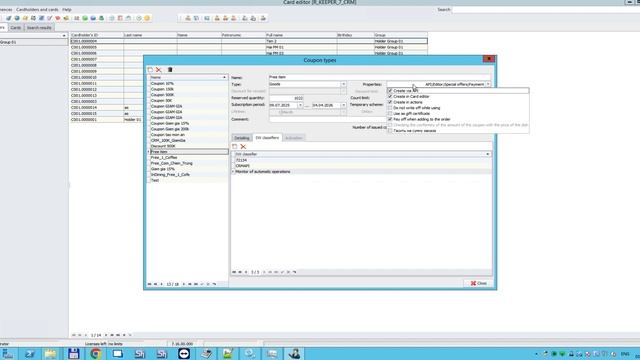Uncheck Pay off when adding to the order
Image resolution: width=640 pixels, height=360 pixels.
click(x=390, y=119)
